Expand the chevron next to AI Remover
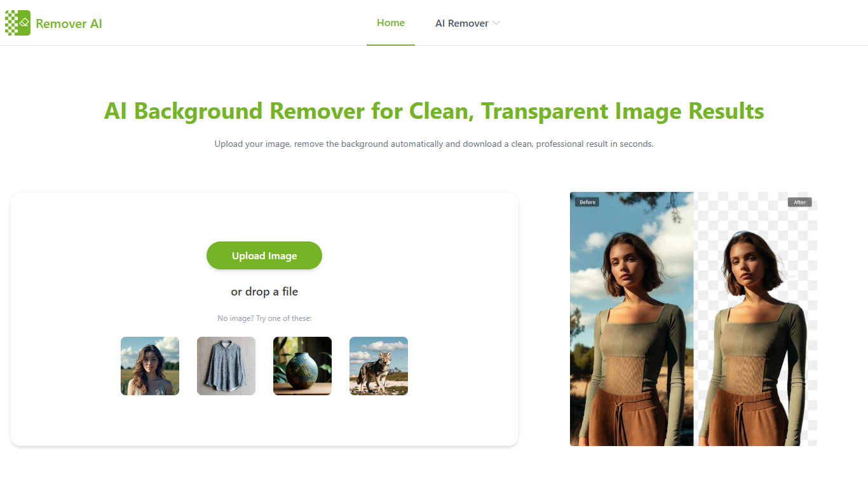 pos(496,23)
